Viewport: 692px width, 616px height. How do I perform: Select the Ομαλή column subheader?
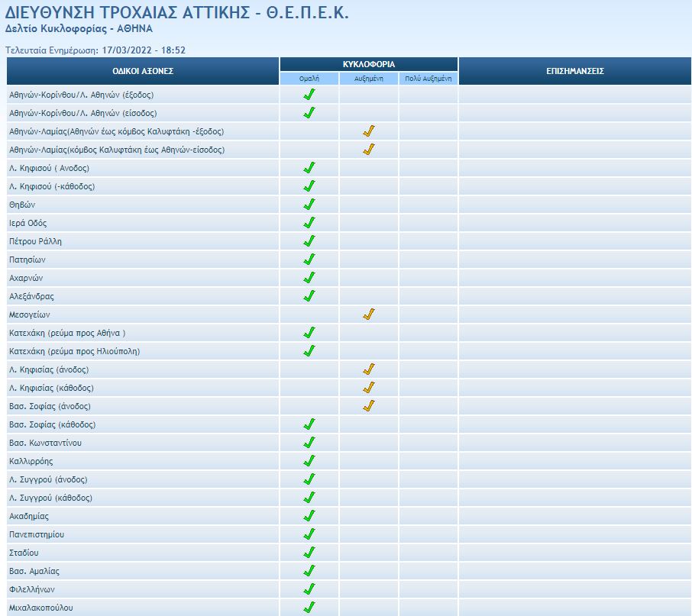309,79
